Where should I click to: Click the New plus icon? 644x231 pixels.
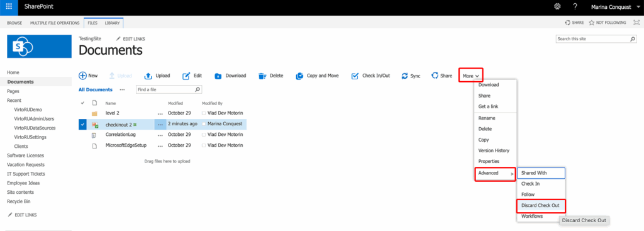tap(82, 76)
